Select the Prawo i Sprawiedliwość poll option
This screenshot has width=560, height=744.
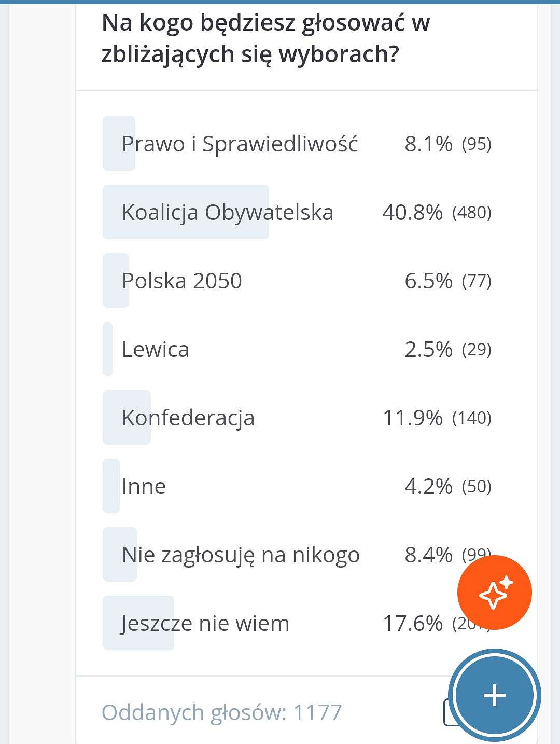(297, 144)
